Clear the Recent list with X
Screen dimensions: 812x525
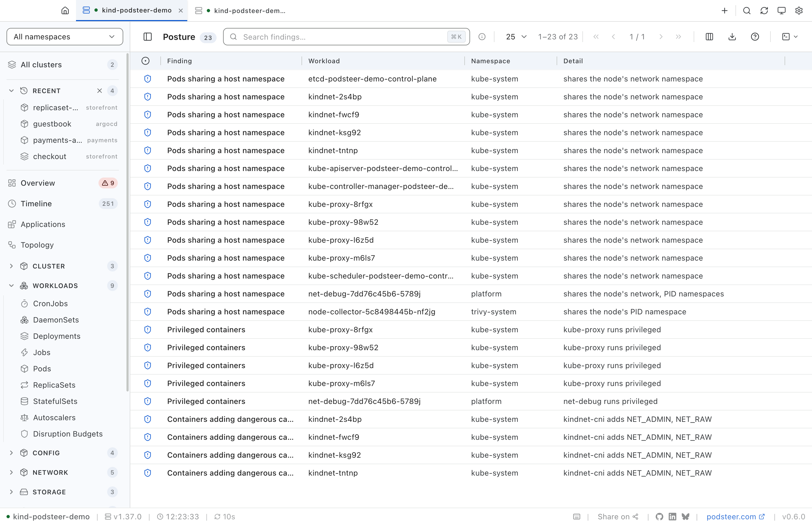point(100,91)
